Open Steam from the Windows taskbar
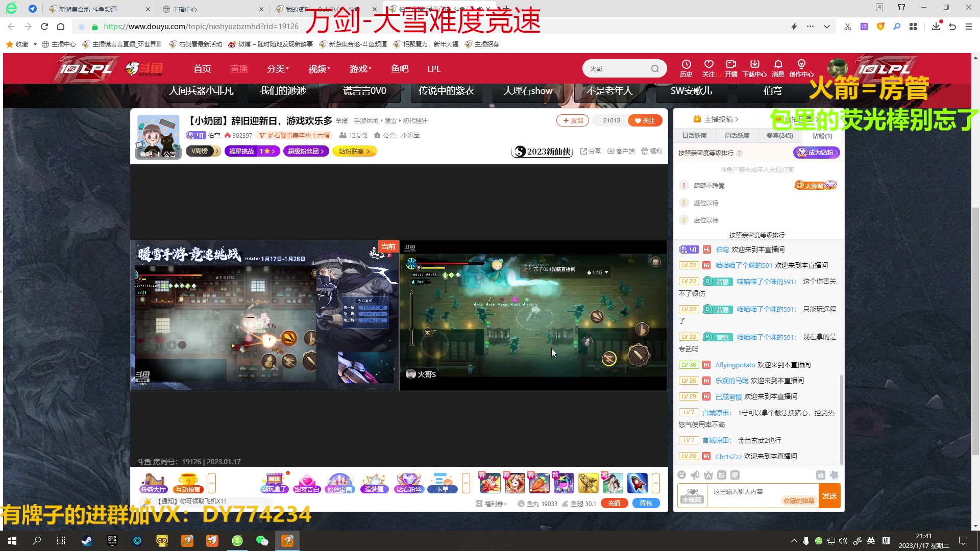The image size is (980, 551). pos(87,541)
